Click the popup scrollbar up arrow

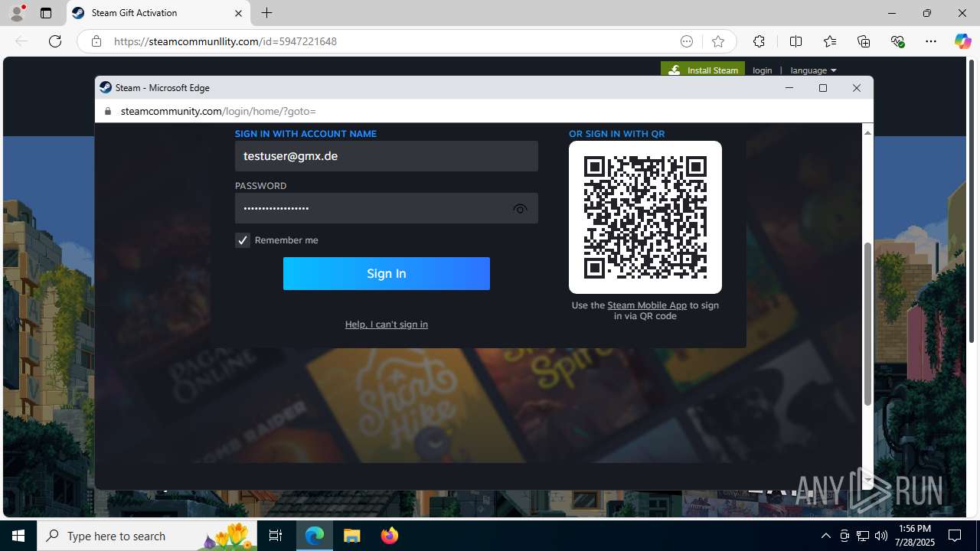(x=867, y=132)
